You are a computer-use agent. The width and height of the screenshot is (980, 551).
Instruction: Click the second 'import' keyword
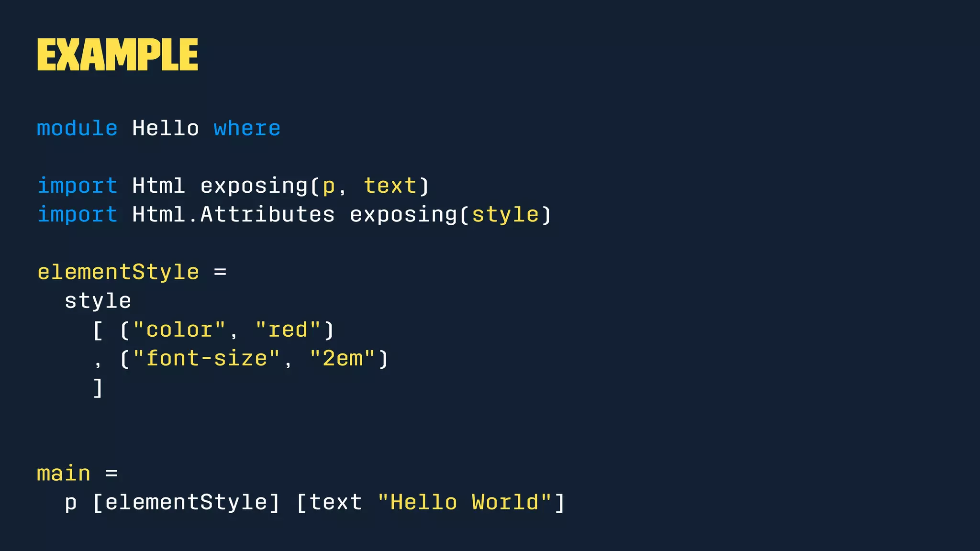coord(77,214)
